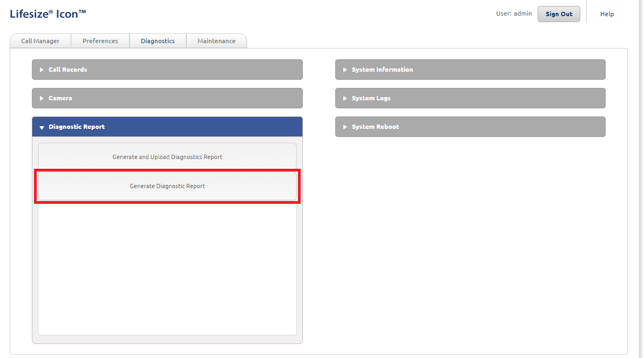Click Generate Diagnostic Report
Image resolution: width=644 pixels, height=358 pixels.
click(167, 185)
